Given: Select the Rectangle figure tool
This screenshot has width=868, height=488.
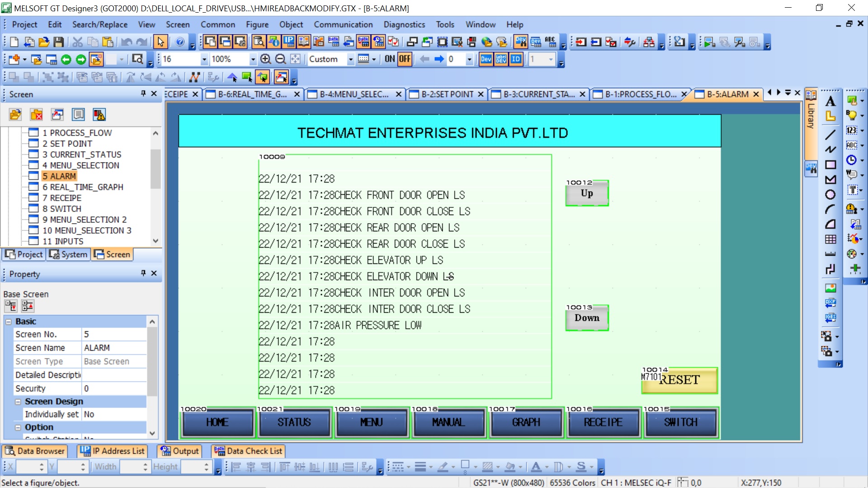Looking at the screenshot, I should (830, 164).
